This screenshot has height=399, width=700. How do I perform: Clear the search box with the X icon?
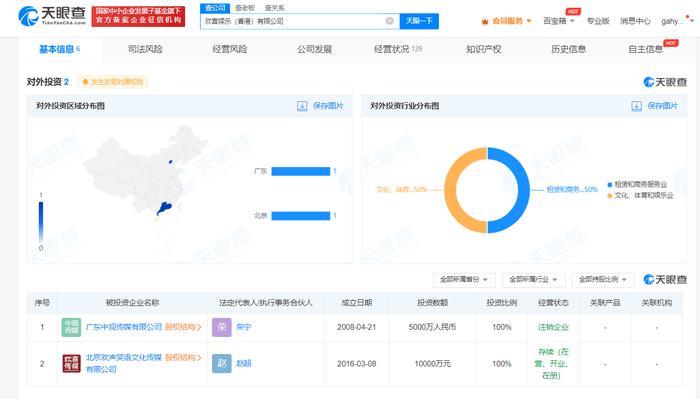(389, 21)
